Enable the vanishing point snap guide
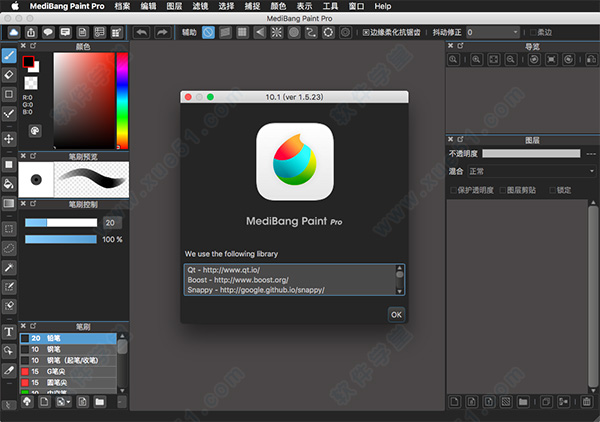The height and width of the screenshot is (422, 600). tap(259, 33)
